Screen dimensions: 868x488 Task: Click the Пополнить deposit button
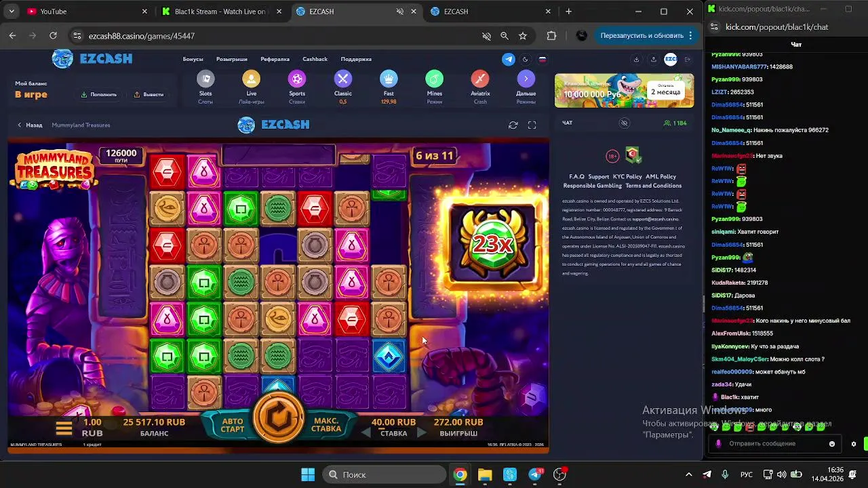coord(99,94)
